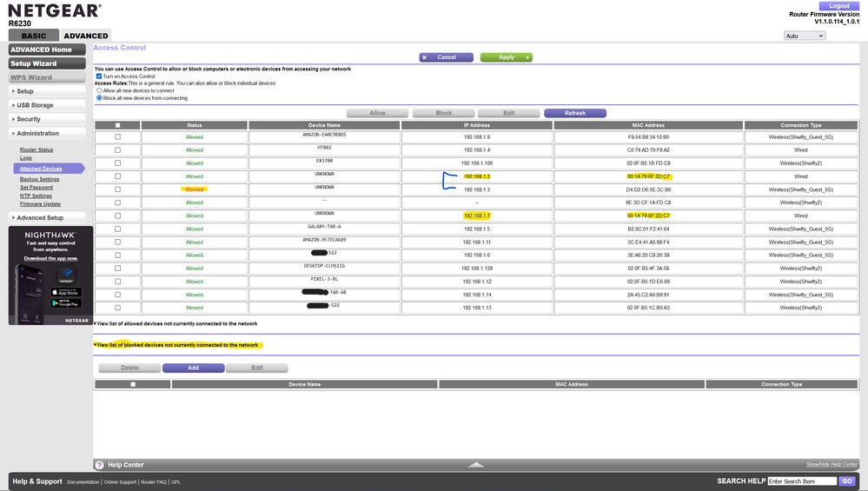Open the Google Play download badge

[x=65, y=303]
